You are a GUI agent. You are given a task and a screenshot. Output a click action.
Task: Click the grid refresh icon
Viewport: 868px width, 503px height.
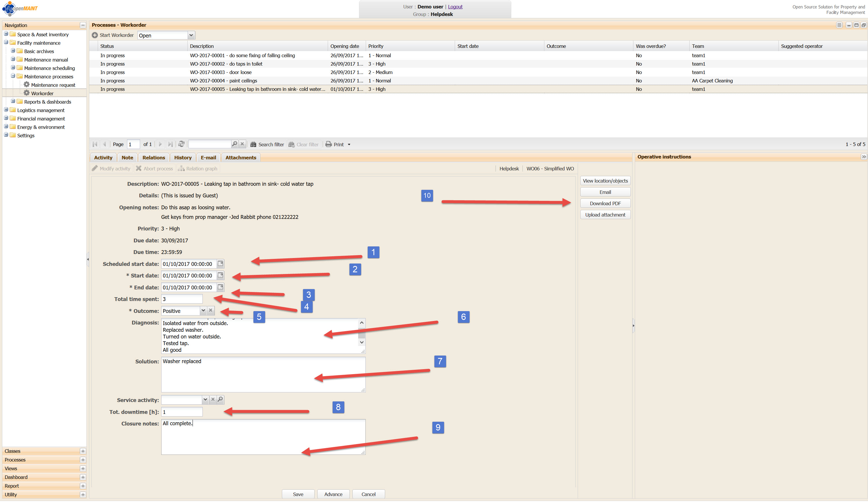click(182, 144)
